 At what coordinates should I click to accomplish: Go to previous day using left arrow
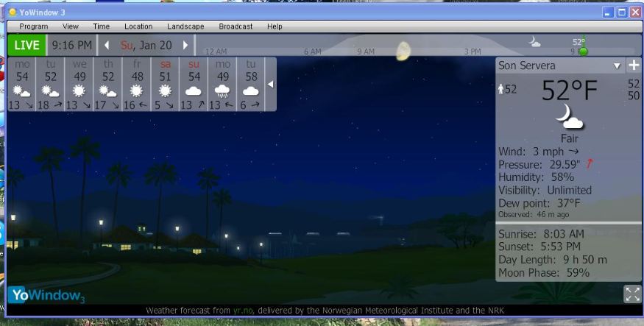(107, 46)
